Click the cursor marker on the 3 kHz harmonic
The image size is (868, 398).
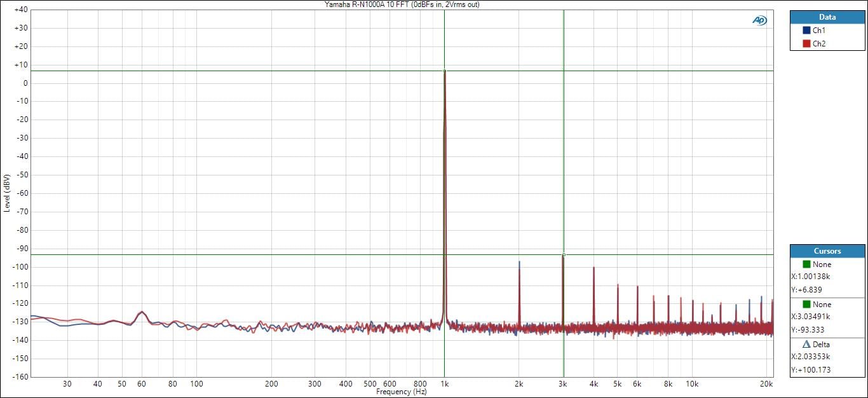click(564, 255)
